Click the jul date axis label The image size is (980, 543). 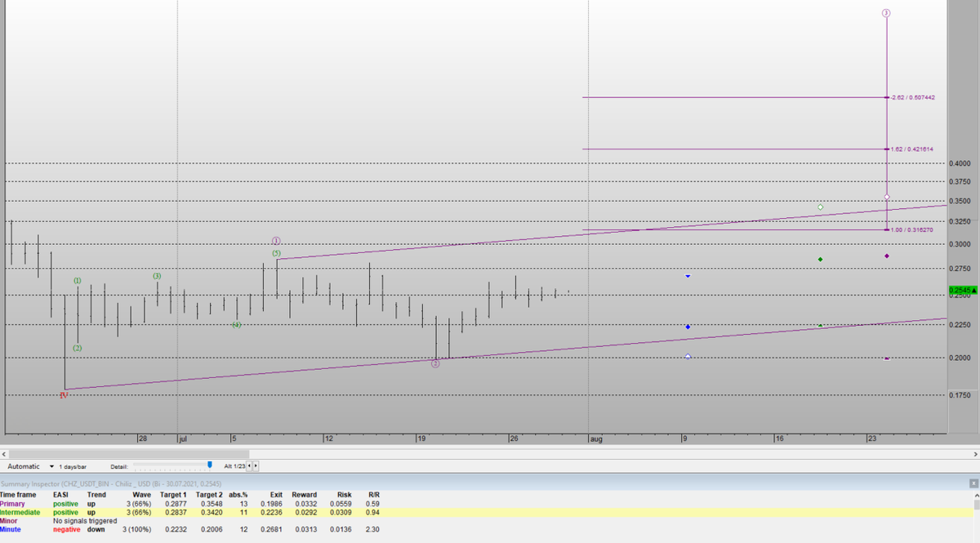point(182,439)
